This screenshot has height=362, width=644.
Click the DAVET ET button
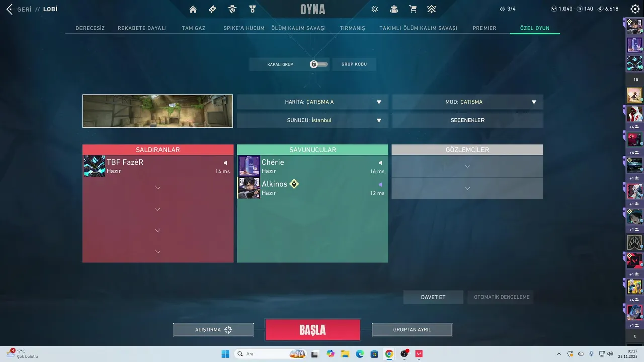click(433, 297)
